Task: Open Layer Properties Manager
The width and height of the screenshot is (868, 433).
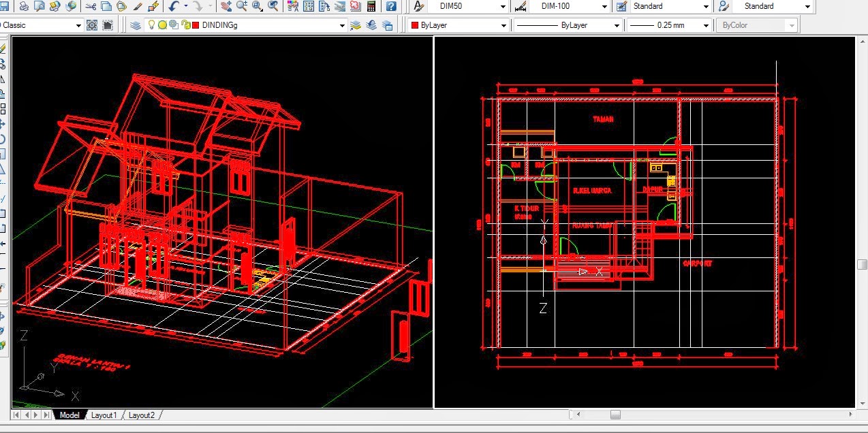Action: pyautogui.click(x=135, y=25)
